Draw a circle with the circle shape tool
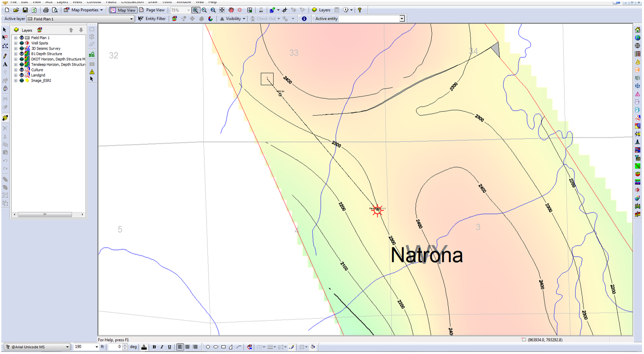Viewport: 644px width, 354px height. [208, 347]
